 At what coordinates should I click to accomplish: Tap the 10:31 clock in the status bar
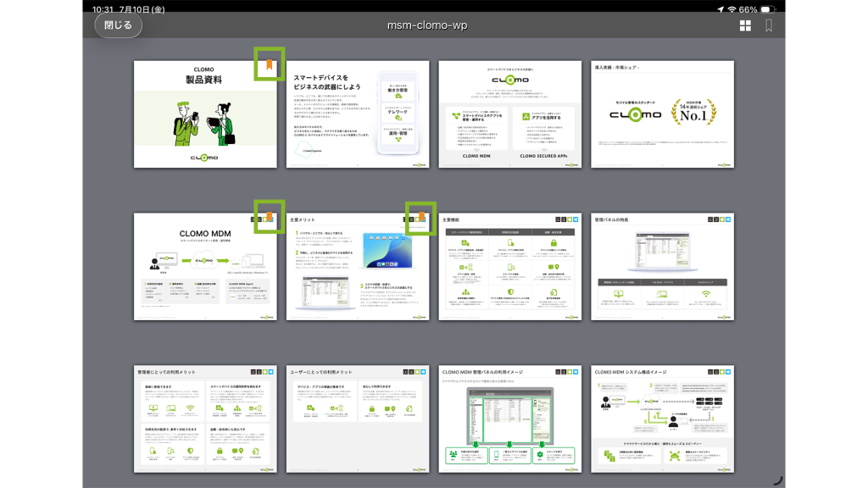point(103,9)
